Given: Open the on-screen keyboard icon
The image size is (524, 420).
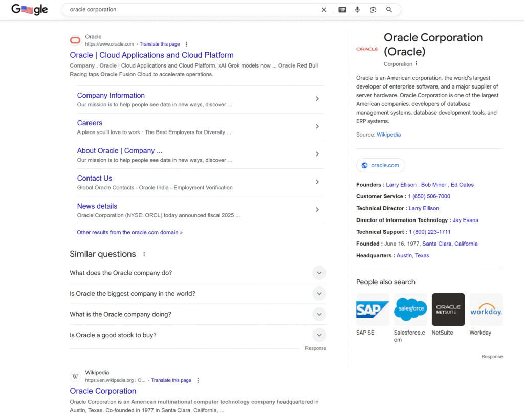Looking at the screenshot, I should pos(342,10).
